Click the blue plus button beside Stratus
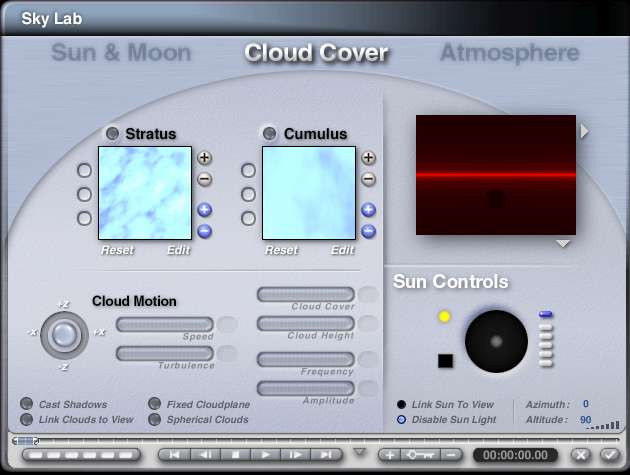The height and width of the screenshot is (475, 630). [205, 210]
